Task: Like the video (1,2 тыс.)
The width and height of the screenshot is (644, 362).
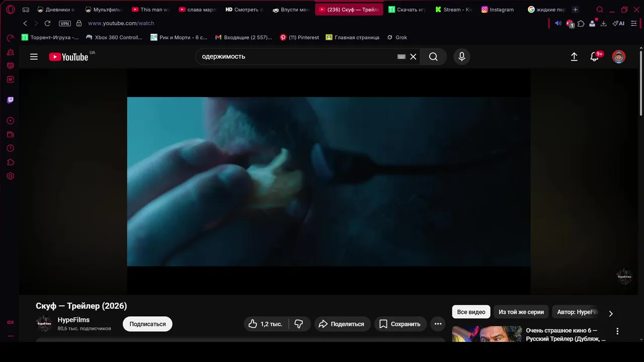Action: point(266,324)
